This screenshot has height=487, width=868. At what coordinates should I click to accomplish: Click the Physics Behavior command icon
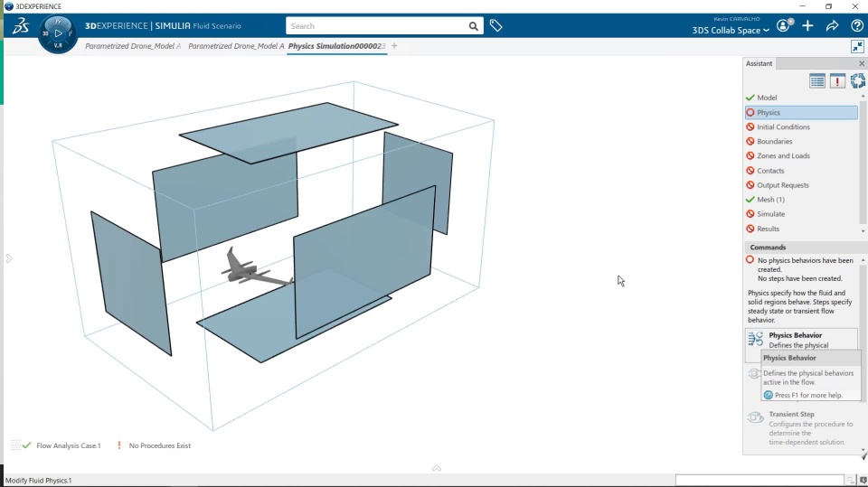pyautogui.click(x=755, y=339)
